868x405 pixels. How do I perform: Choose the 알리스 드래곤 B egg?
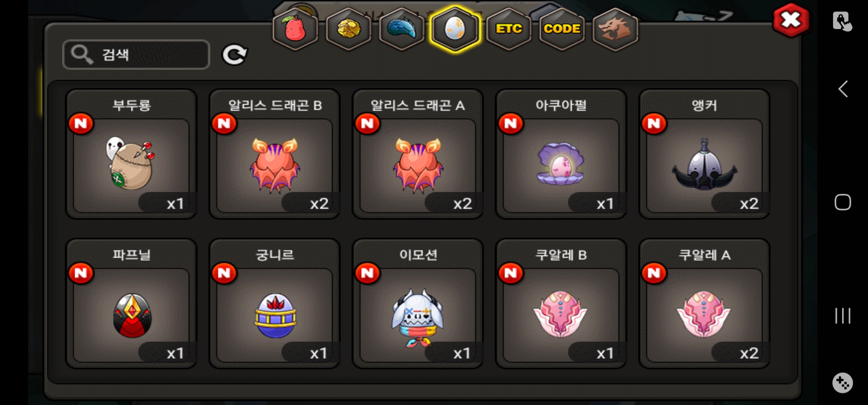click(275, 154)
